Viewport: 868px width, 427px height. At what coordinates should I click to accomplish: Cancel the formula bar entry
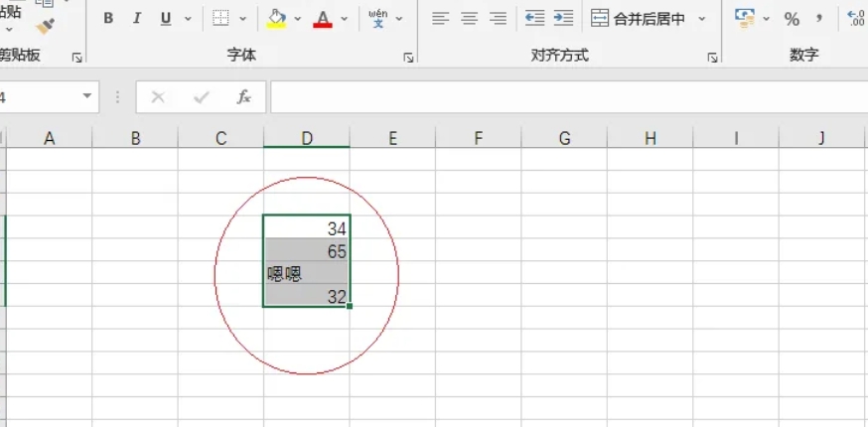158,97
